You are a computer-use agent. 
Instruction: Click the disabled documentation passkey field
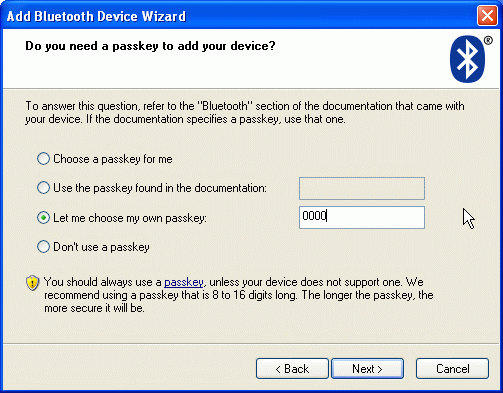coord(362,188)
